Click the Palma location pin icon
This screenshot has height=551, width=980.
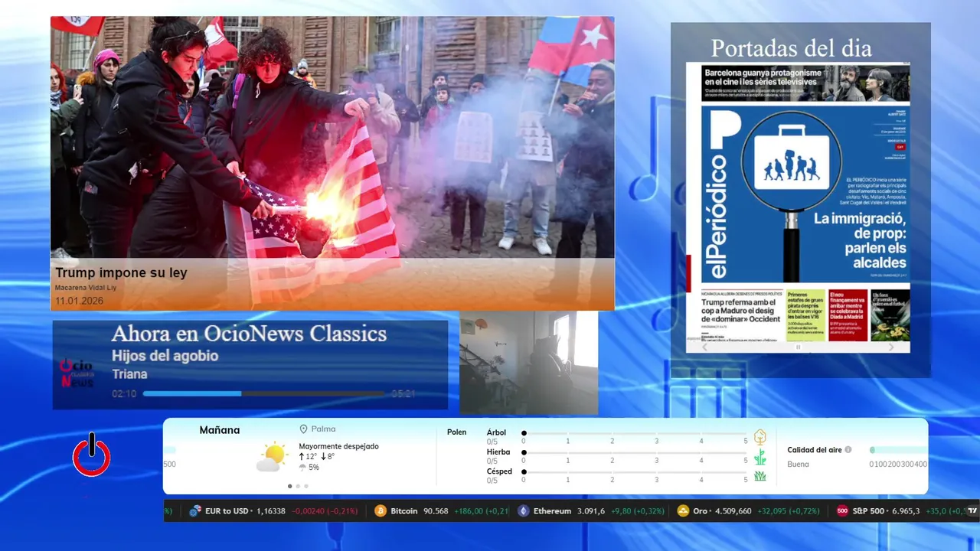coord(304,429)
